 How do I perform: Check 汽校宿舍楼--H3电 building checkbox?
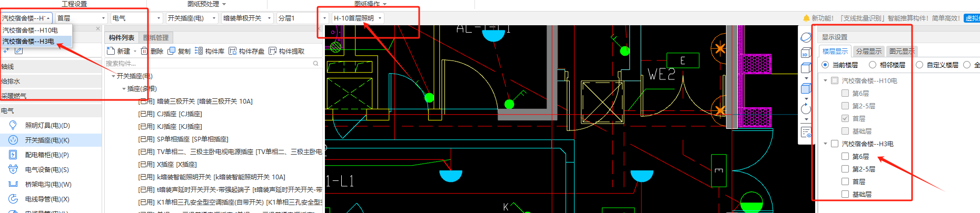835,144
